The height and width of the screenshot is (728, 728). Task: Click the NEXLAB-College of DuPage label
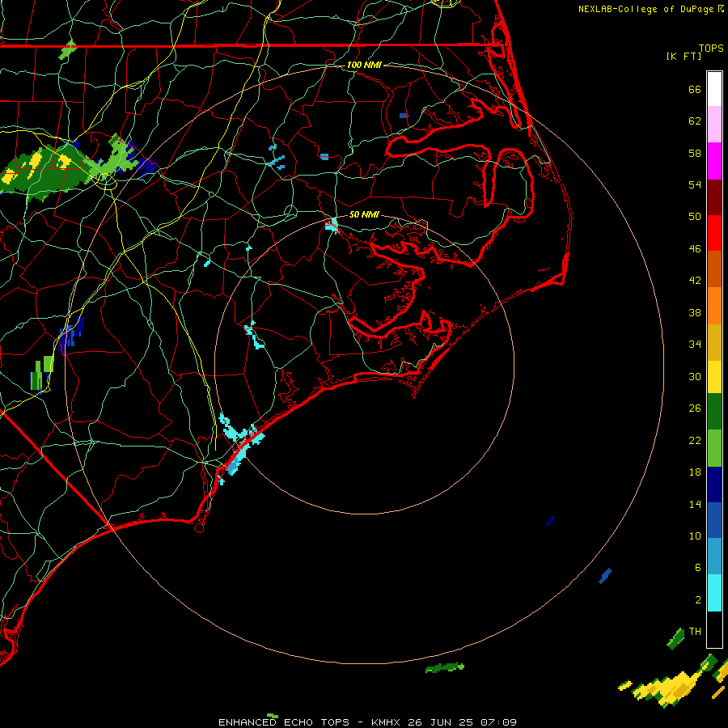(648, 9)
